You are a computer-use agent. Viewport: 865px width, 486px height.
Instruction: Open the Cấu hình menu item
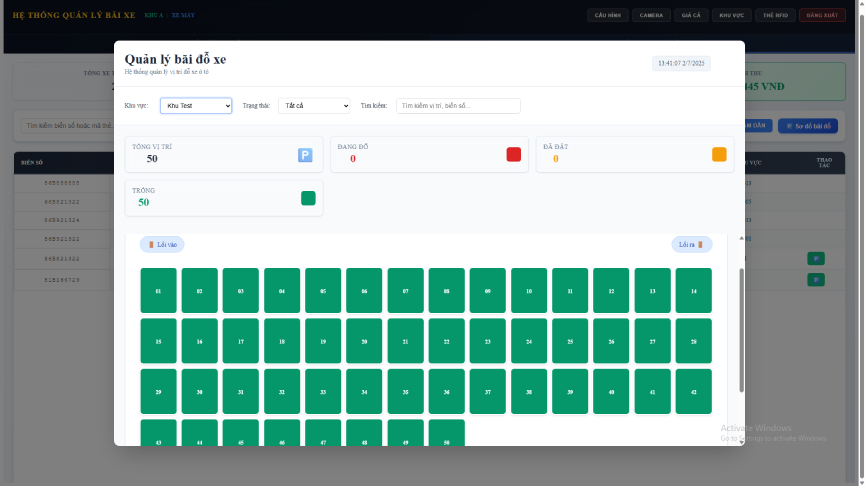coord(607,15)
